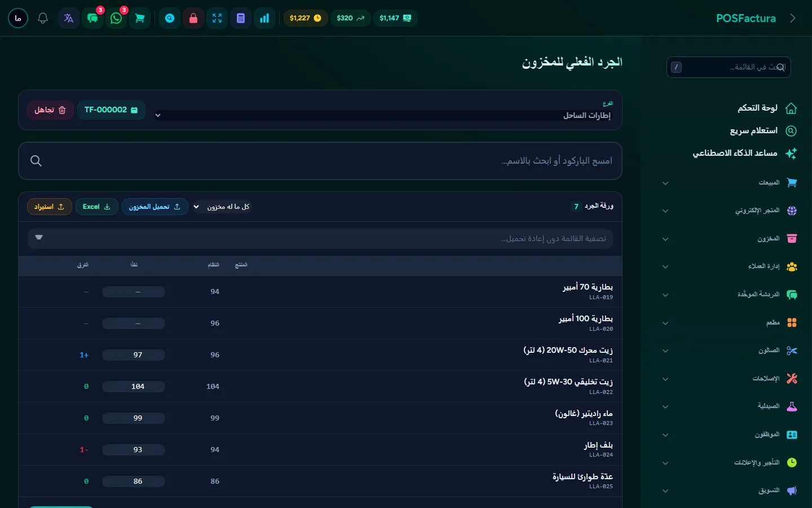Click the filter funnel icon in the list filter
This screenshot has width=812, height=508.
click(x=39, y=238)
